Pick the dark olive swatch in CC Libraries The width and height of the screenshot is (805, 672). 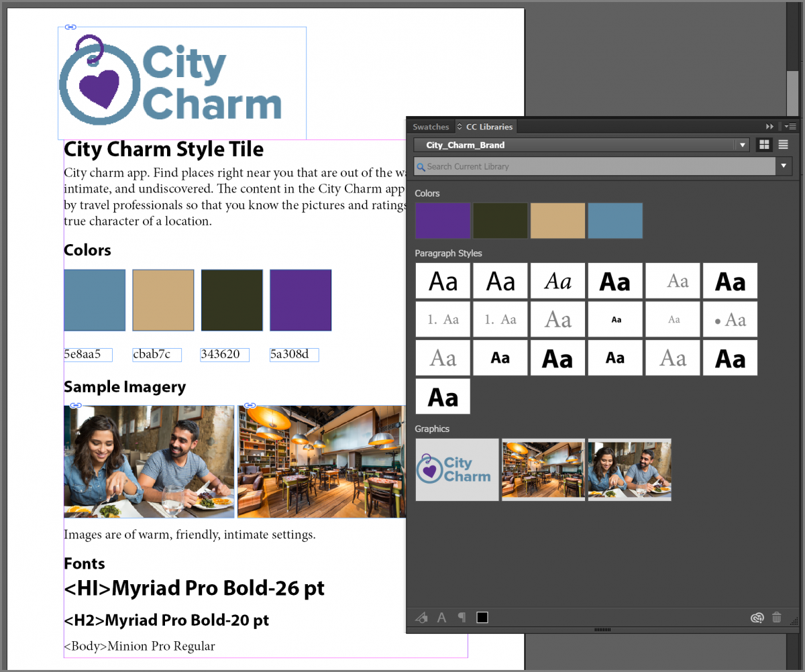coord(500,221)
